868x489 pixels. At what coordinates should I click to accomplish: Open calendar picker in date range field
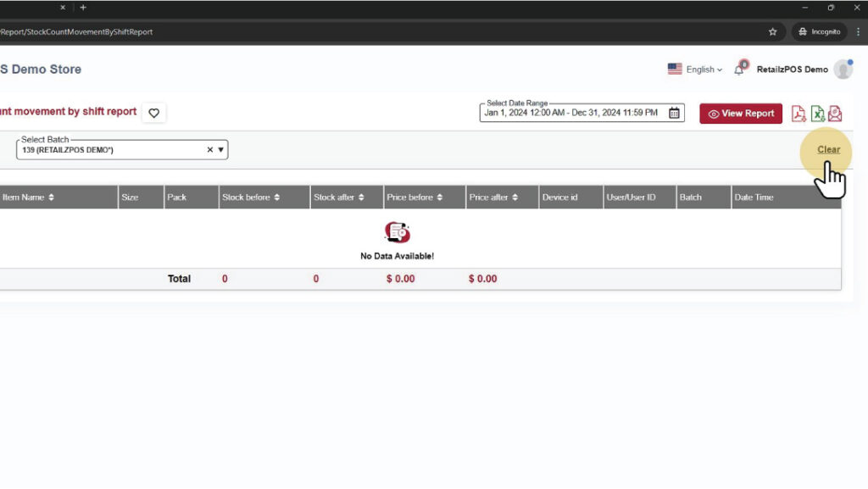(674, 113)
